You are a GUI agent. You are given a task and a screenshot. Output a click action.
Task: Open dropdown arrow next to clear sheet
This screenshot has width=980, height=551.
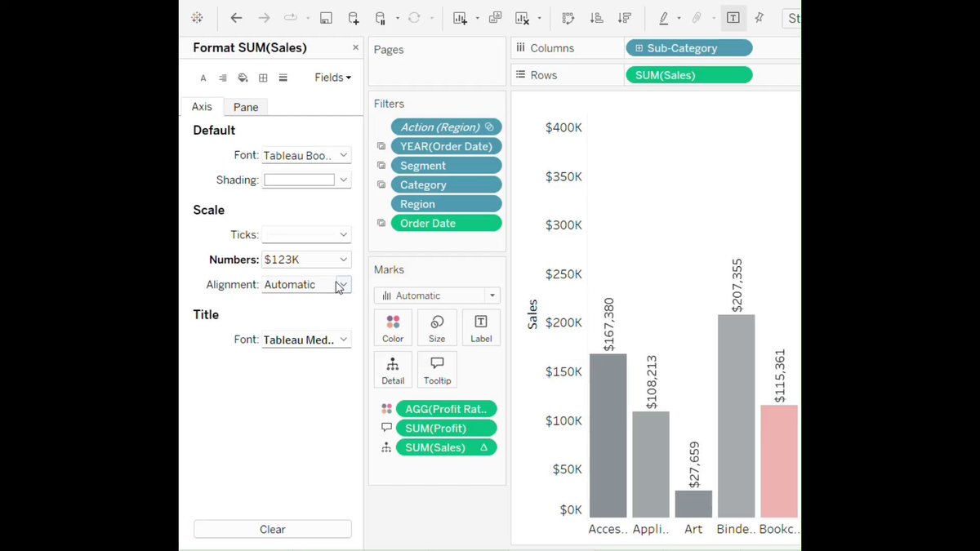[539, 18]
